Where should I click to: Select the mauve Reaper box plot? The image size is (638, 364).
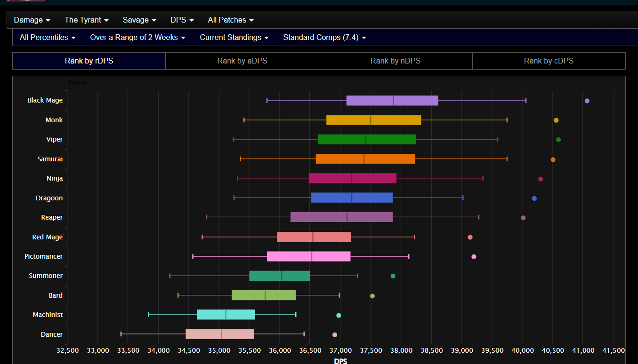point(341,217)
